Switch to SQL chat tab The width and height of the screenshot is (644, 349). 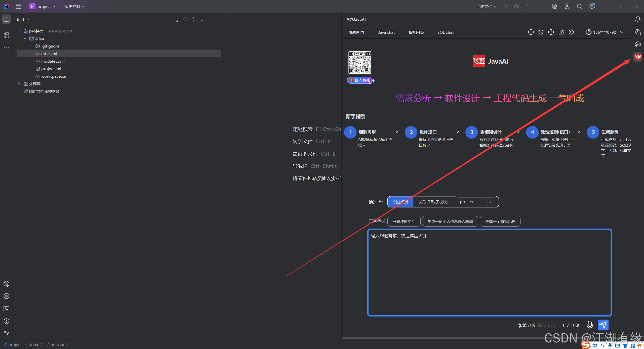tap(446, 32)
